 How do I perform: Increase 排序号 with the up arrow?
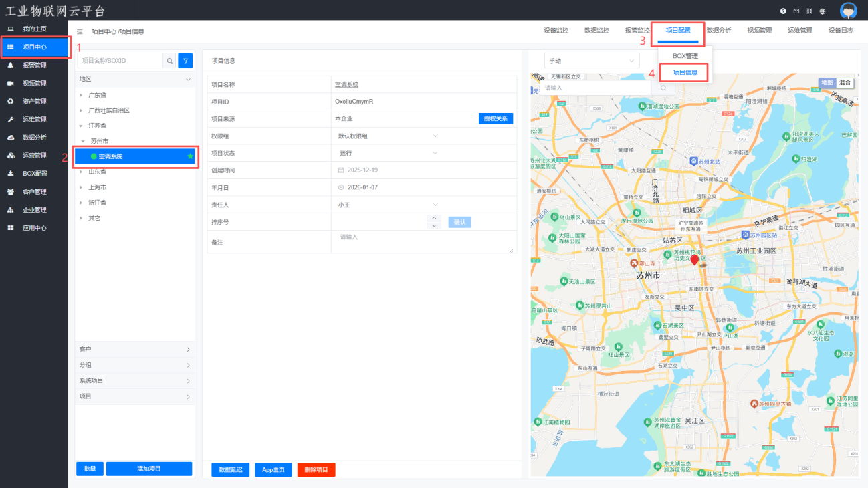tap(434, 218)
